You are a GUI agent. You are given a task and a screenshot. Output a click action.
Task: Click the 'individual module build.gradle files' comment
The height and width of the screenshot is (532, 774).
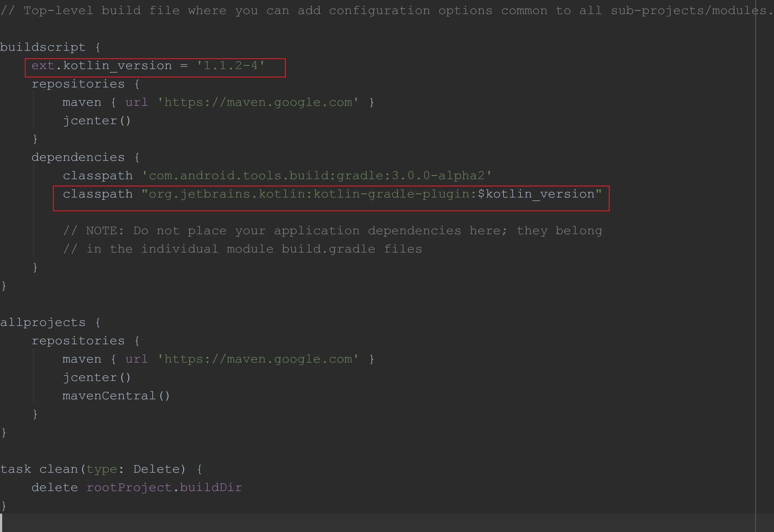coord(242,249)
